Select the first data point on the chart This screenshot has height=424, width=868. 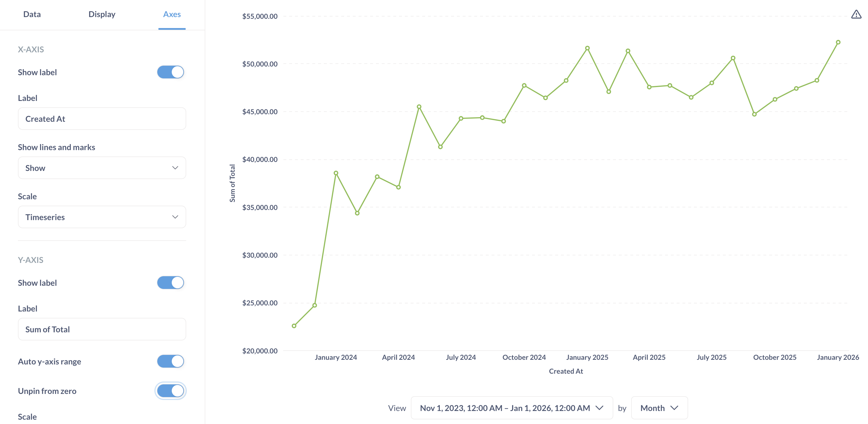pos(293,326)
